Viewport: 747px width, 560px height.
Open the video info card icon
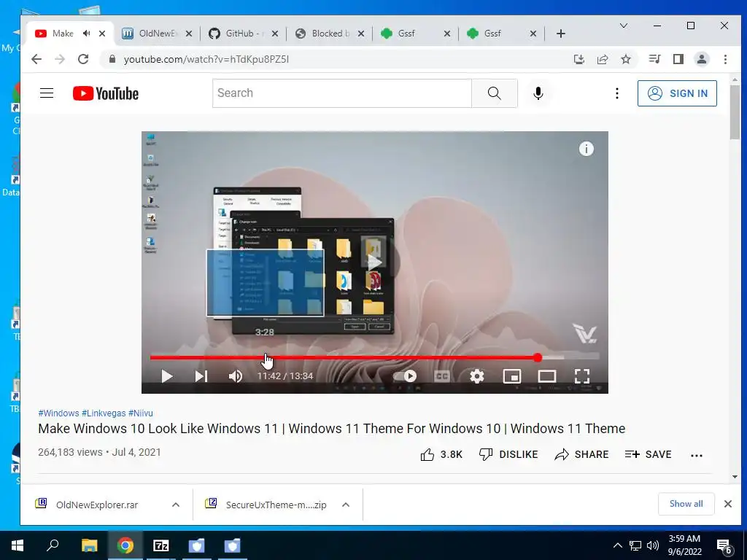click(586, 149)
